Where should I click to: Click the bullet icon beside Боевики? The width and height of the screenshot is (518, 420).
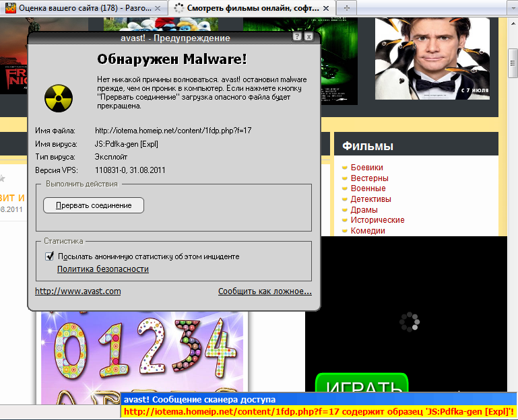click(x=345, y=168)
